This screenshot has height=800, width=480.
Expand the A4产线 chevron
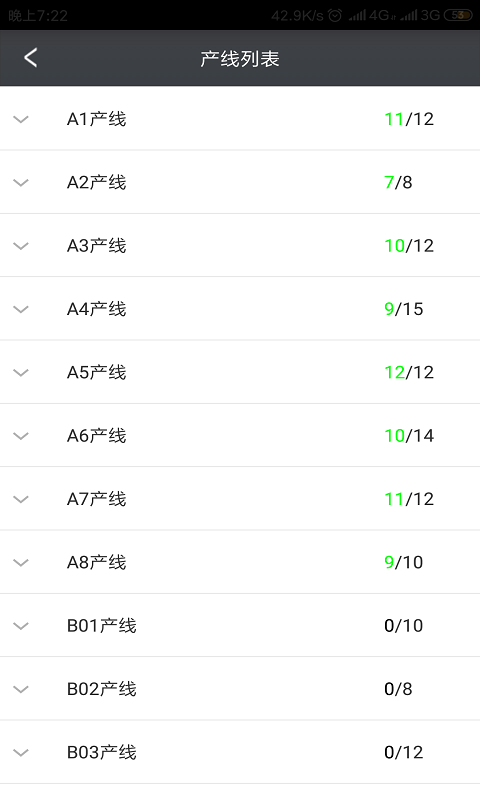(x=21, y=309)
